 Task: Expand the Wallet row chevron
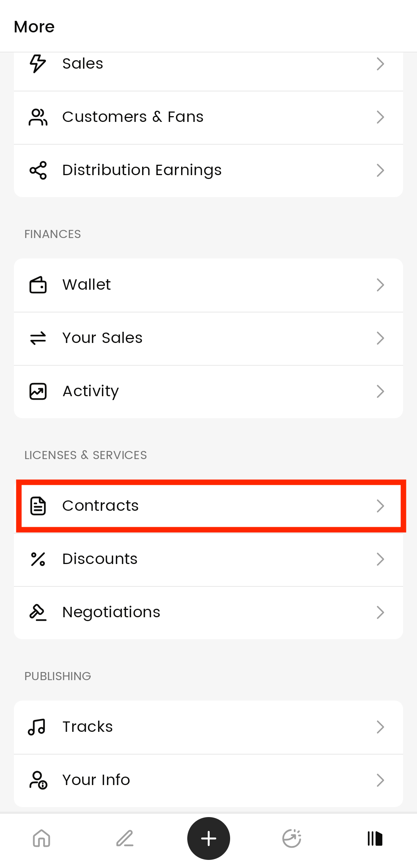click(x=380, y=285)
